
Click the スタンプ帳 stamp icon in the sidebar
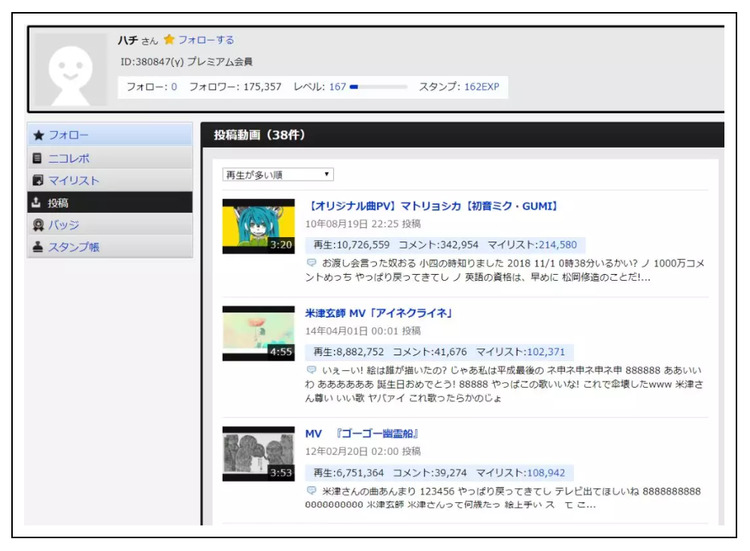[38, 248]
